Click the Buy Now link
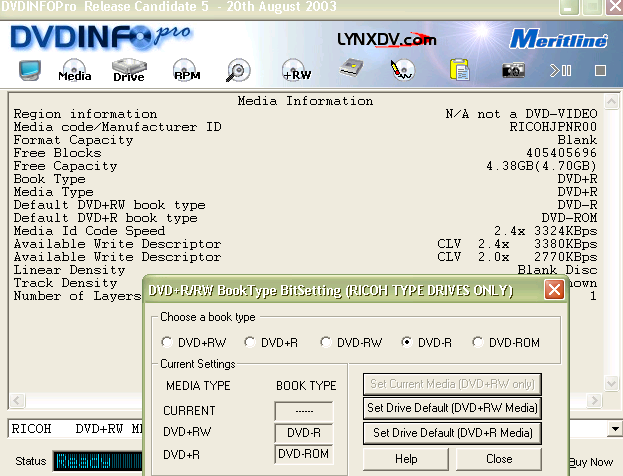 click(591, 462)
